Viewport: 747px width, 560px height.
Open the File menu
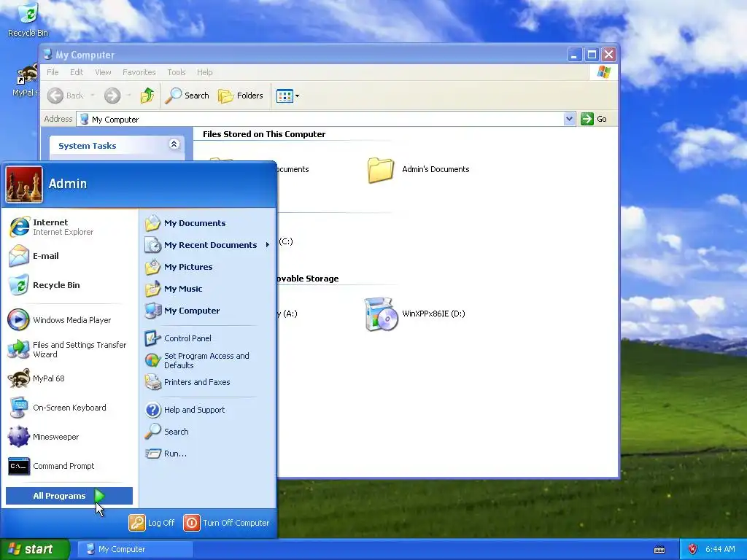pos(53,72)
